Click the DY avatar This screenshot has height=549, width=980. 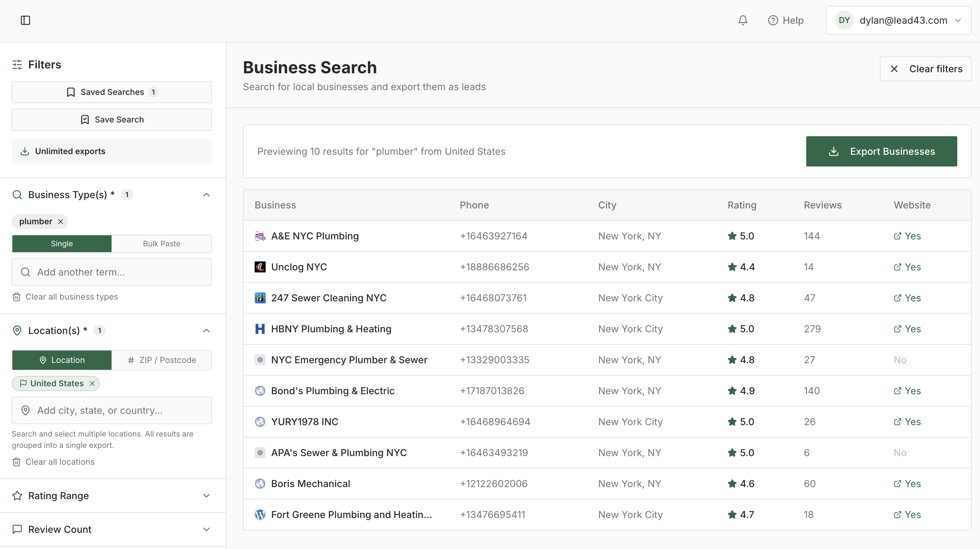pyautogui.click(x=844, y=20)
